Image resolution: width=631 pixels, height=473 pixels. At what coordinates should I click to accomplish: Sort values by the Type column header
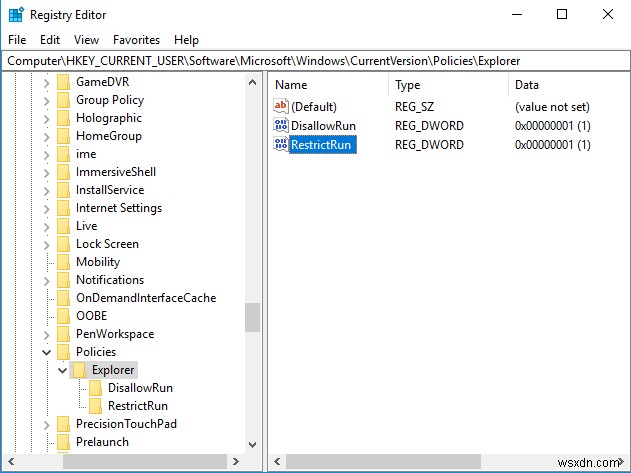pyautogui.click(x=448, y=85)
